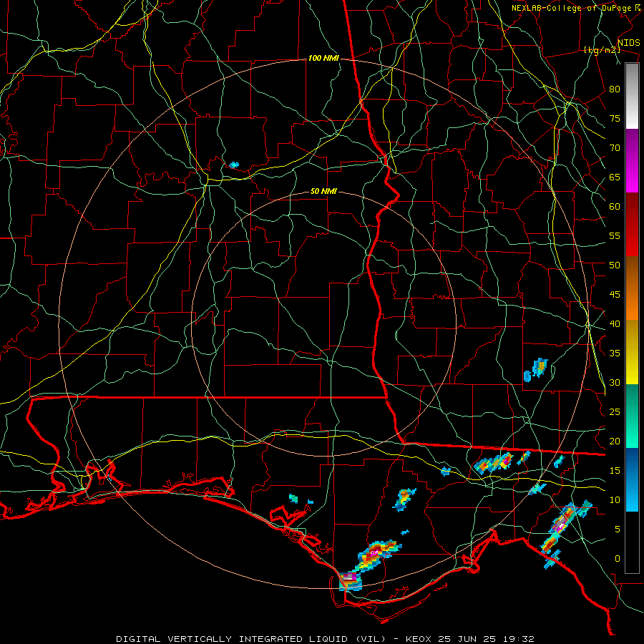Click the NIDS label above the legend
644x644 pixels.
pos(628,43)
